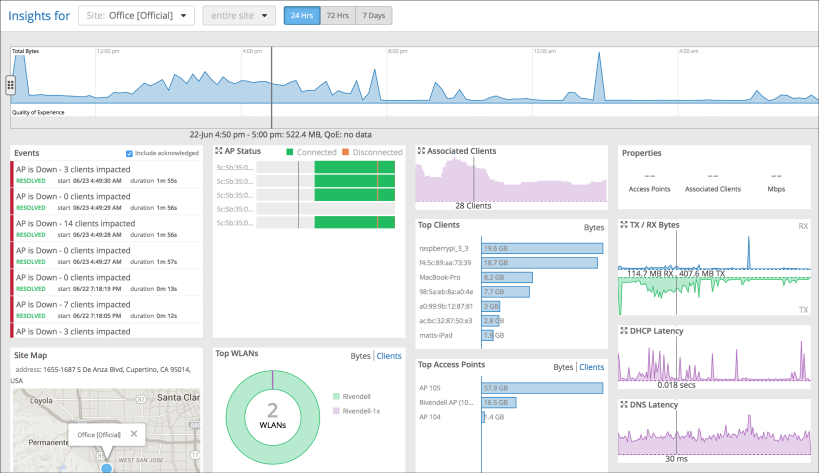
Task: Expand the DNS Latency chart
Action: (624, 404)
